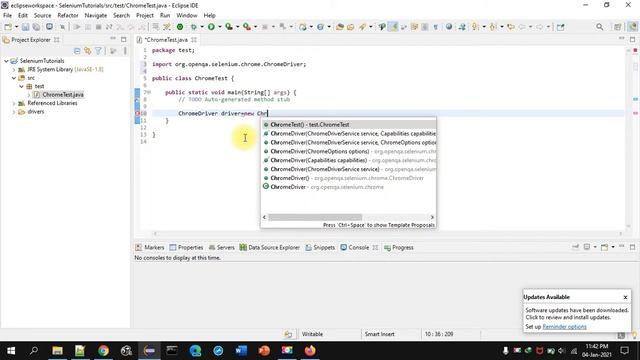Expand JRE System Library node
Viewport: 640px width, 360px height.
coord(14,69)
